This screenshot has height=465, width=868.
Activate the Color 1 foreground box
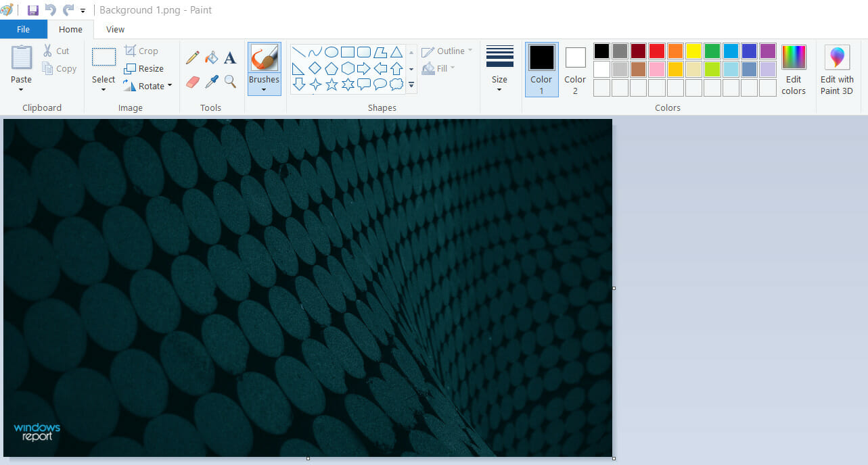541,70
